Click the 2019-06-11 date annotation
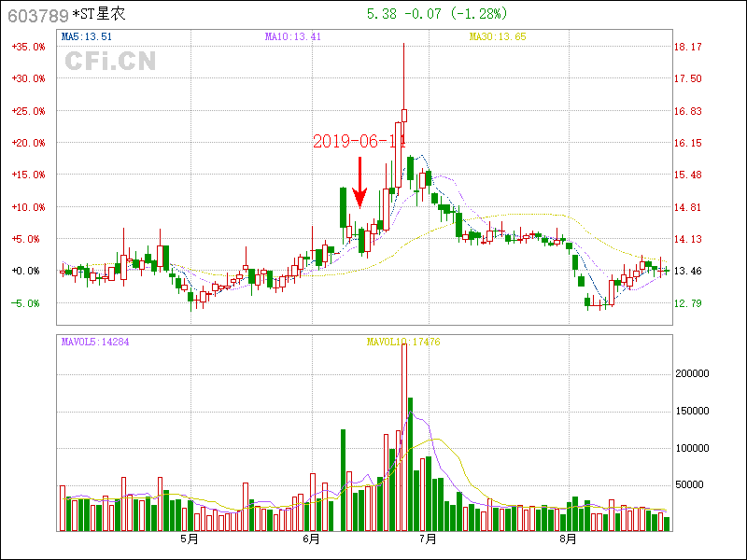Screen dimensions: 747x560 tap(359, 141)
